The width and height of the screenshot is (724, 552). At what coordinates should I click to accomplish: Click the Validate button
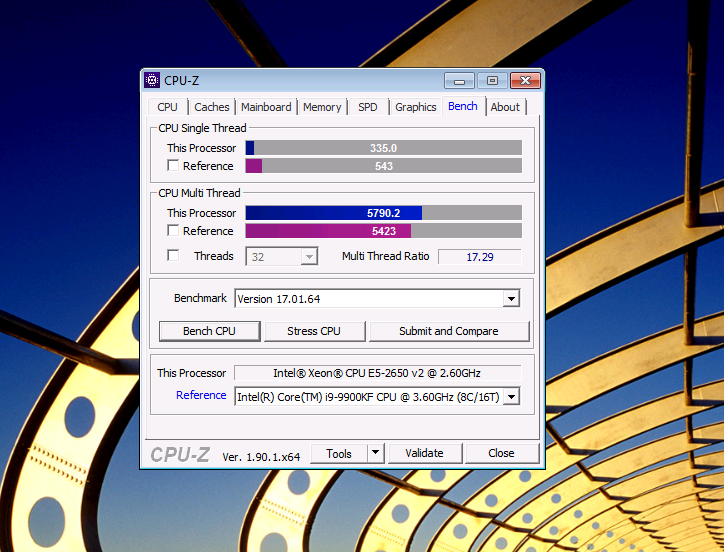[425, 453]
